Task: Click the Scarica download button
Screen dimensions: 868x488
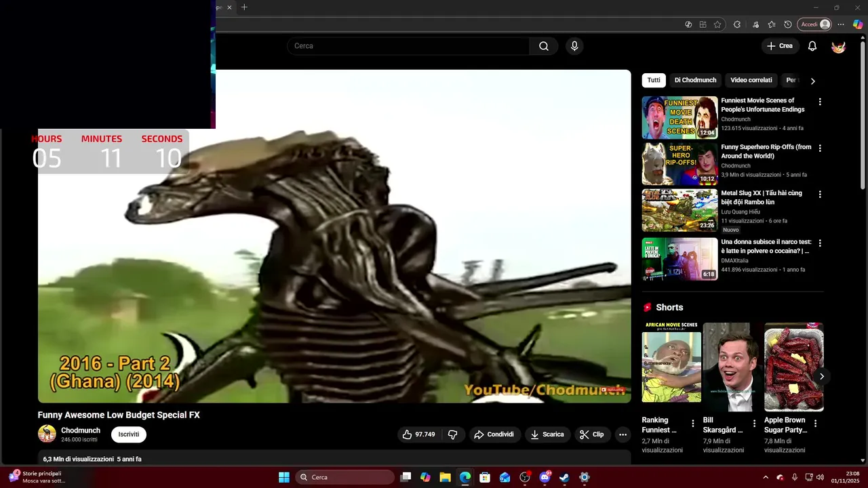Action: coord(547,434)
